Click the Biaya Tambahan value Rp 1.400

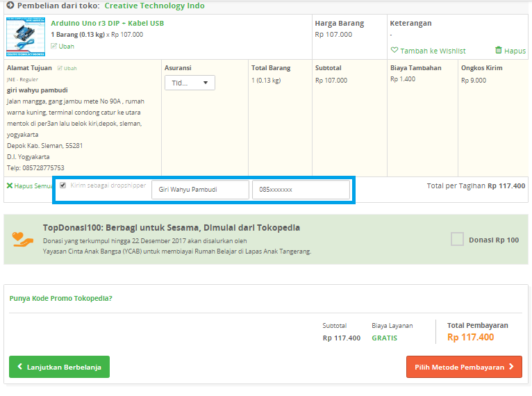(403, 79)
